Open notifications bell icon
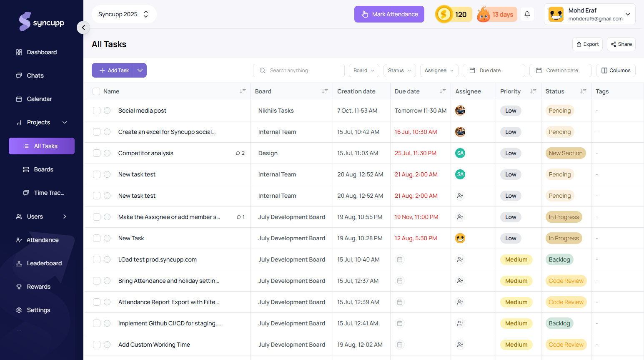This screenshot has height=360, width=644. coord(527,14)
